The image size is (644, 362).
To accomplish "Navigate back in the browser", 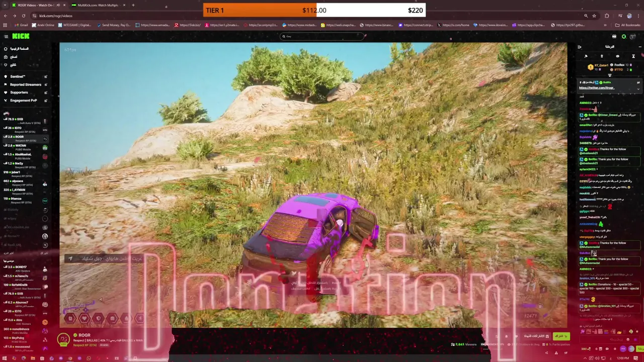I will point(5,16).
